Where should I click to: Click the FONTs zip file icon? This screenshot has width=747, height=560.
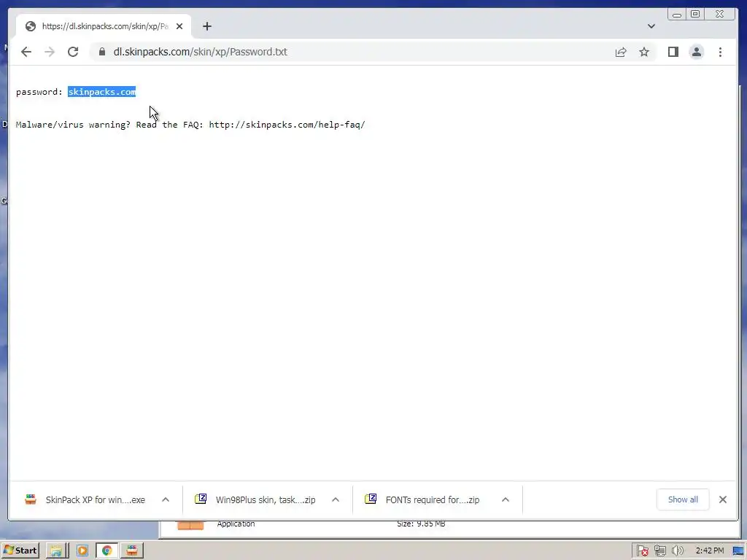(371, 499)
